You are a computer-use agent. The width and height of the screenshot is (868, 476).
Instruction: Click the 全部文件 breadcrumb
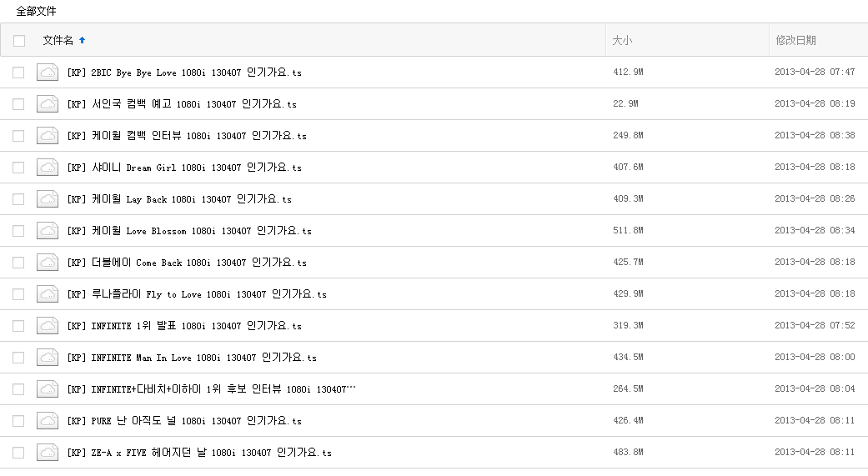click(36, 11)
